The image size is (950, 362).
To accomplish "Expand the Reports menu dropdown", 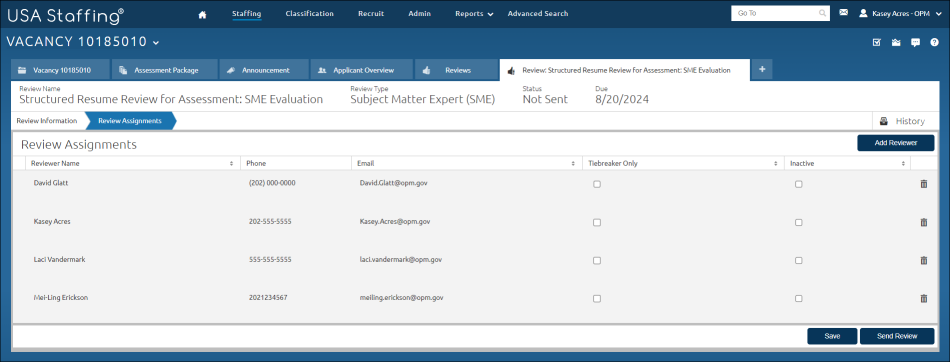I will tap(490, 14).
